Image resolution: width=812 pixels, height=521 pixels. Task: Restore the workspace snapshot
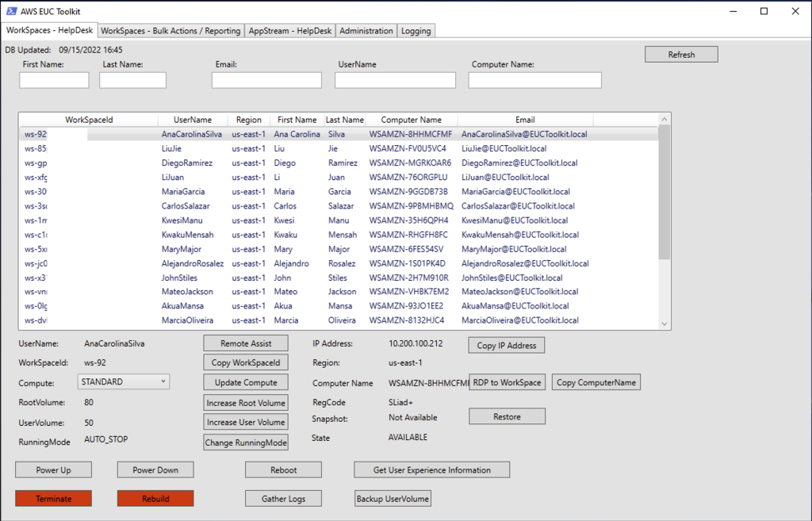(x=507, y=416)
